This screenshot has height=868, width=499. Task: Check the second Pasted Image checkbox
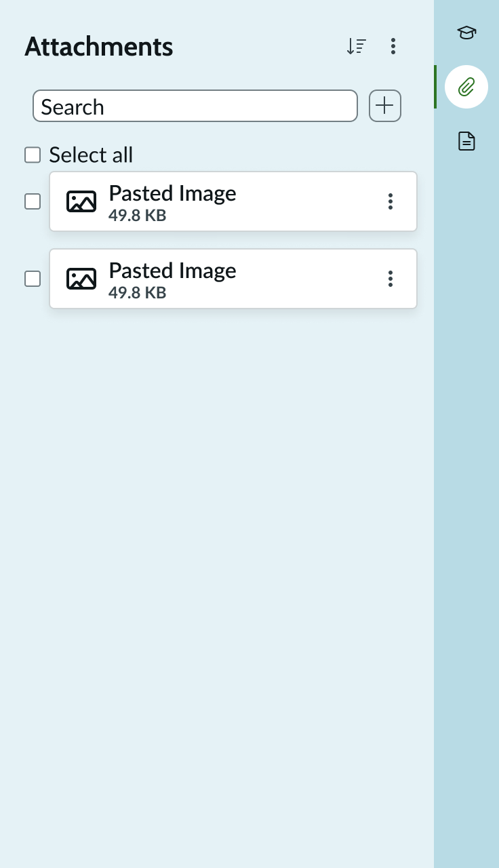[x=33, y=279]
